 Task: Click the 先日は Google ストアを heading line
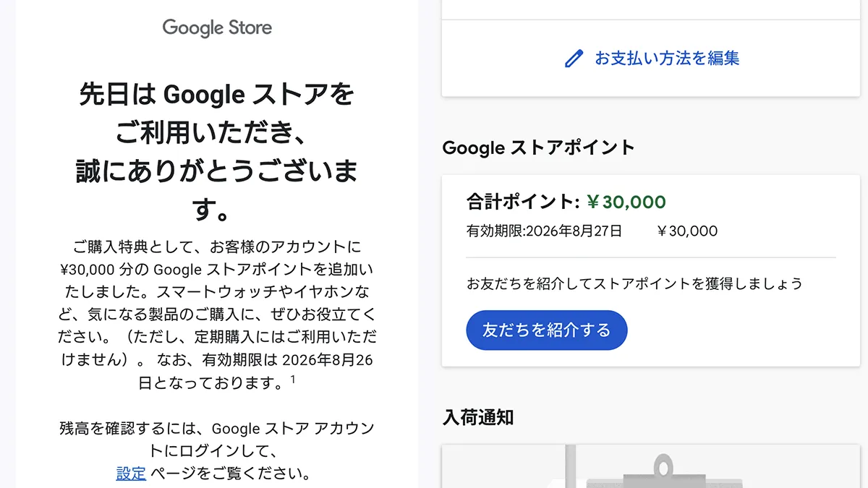217,95
